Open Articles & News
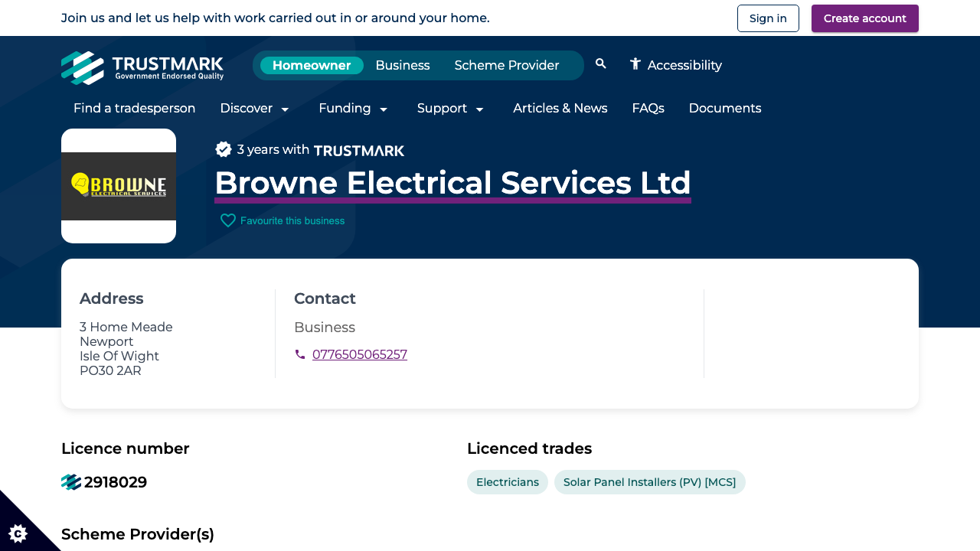Image resolution: width=980 pixels, height=551 pixels. (x=560, y=109)
